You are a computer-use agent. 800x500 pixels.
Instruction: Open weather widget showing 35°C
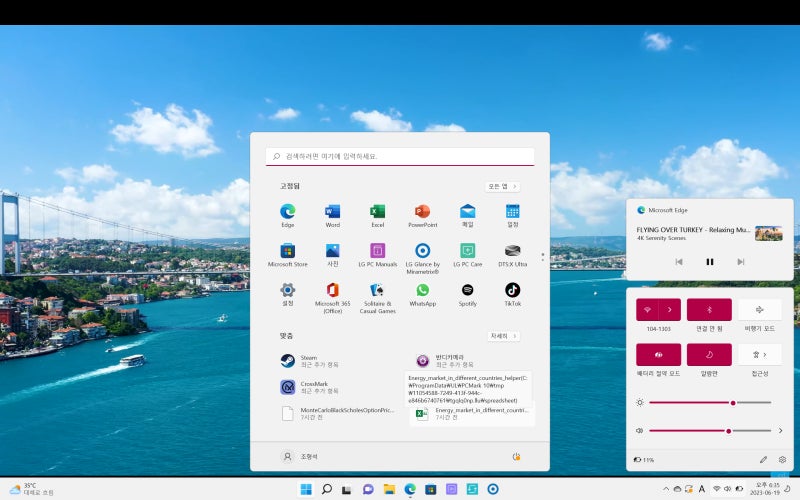click(32, 489)
